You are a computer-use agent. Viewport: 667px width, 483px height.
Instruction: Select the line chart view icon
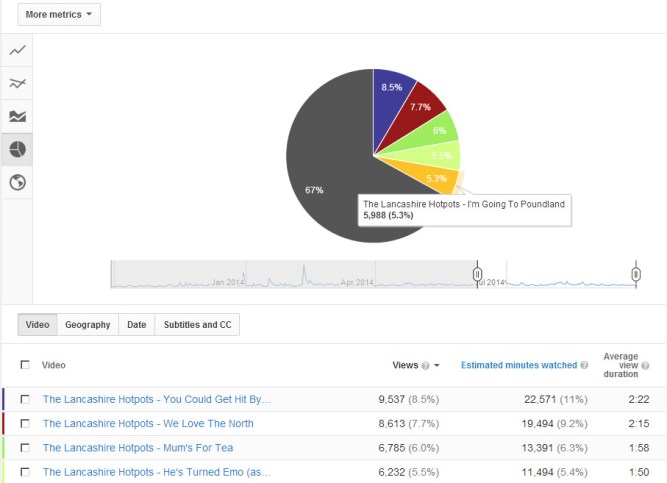click(x=17, y=50)
